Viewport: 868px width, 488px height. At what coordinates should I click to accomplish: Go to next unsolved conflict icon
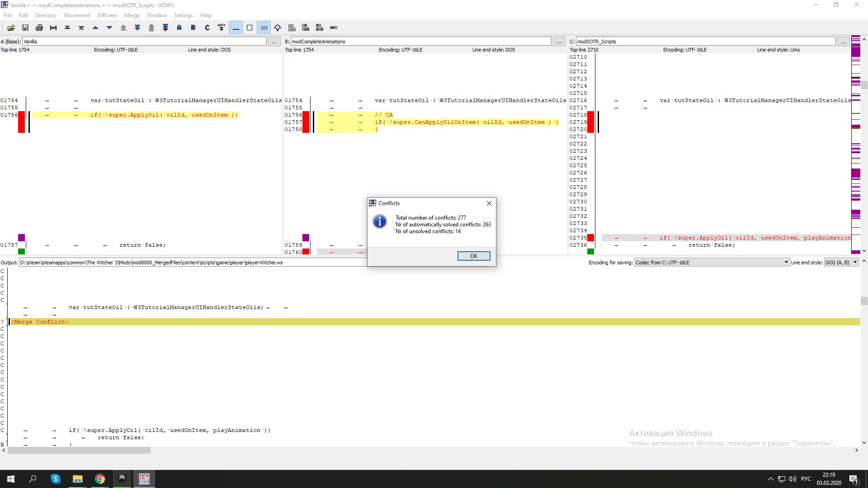coord(165,28)
